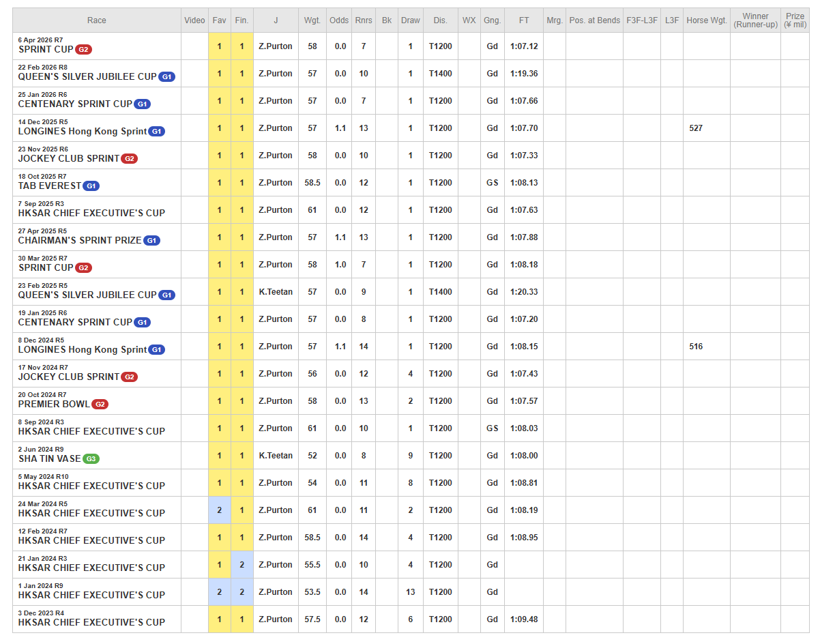Viewport: 820px width, 644px height.
Task: Click the Horse Wgt. column header
Action: 707,20
